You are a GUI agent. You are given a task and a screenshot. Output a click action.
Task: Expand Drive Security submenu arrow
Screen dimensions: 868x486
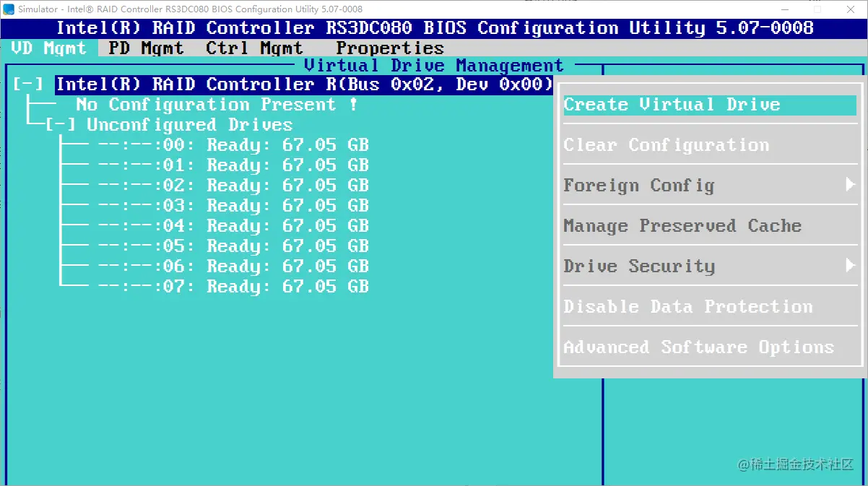tap(850, 266)
